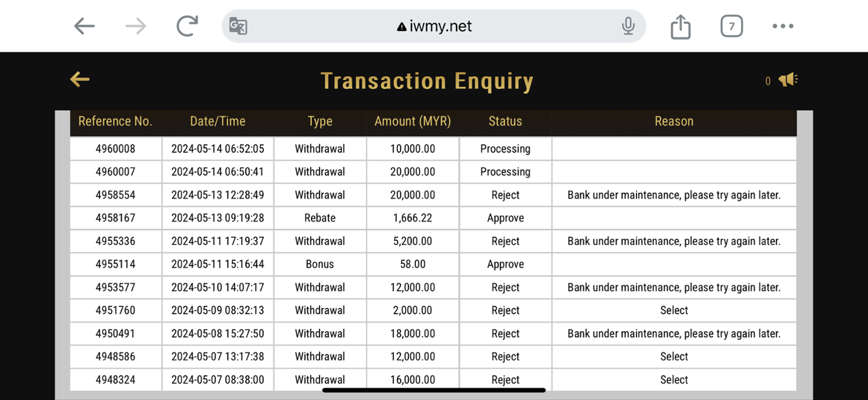This screenshot has width=868, height=400.
Task: Tap the iwmy.net address field
Action: (x=434, y=26)
